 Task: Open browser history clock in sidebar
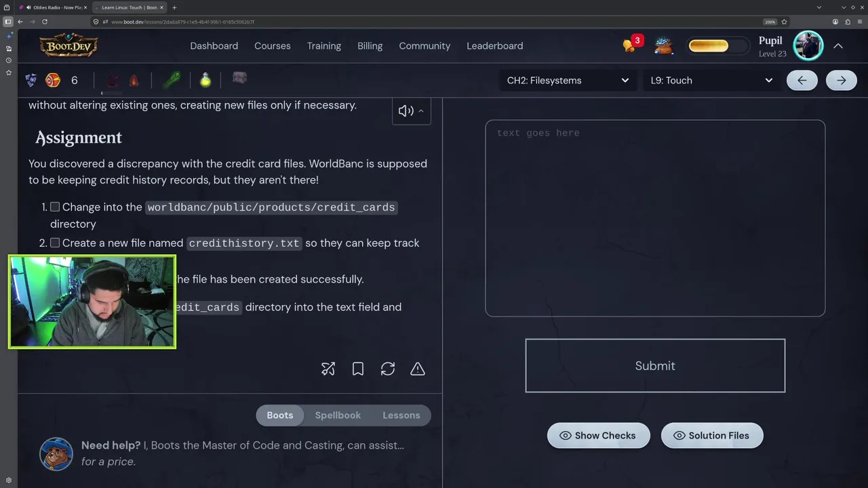click(x=8, y=60)
